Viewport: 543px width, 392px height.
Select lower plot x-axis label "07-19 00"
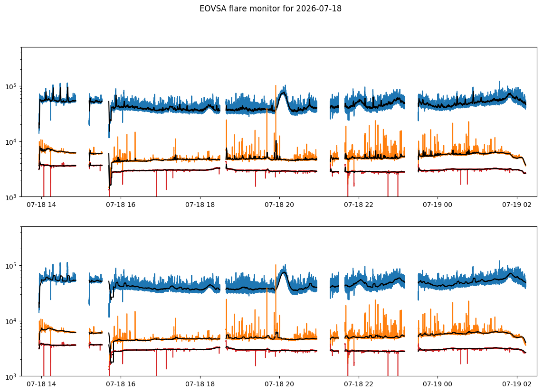pos(438,384)
